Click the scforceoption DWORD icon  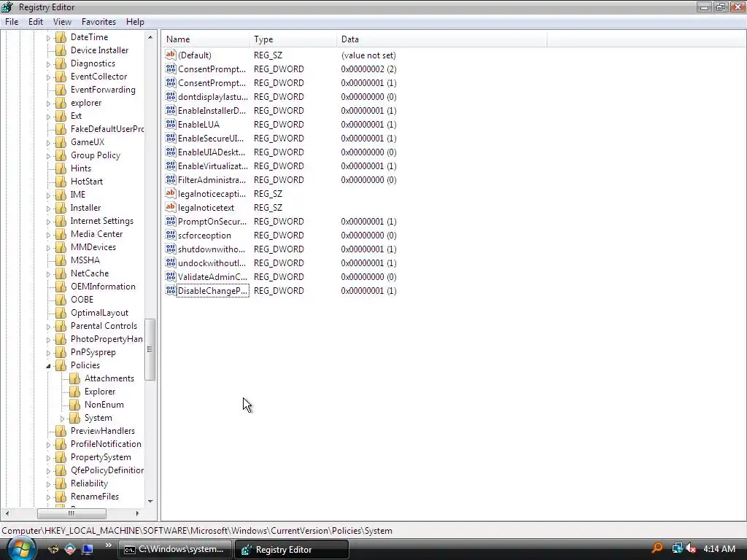tap(171, 236)
